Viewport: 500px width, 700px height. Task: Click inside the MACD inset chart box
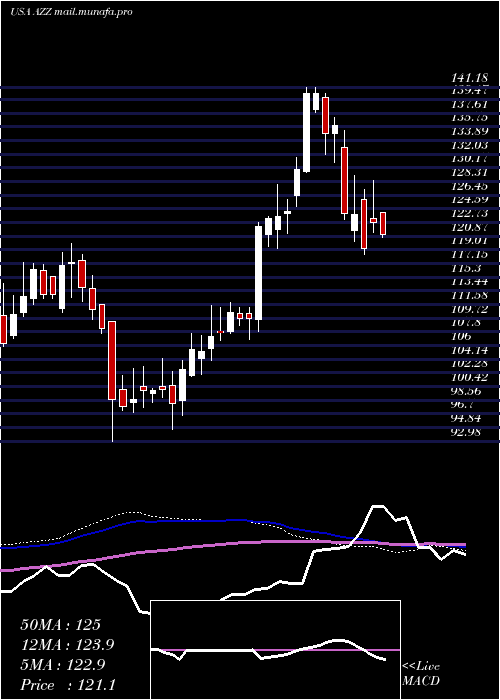click(275, 650)
